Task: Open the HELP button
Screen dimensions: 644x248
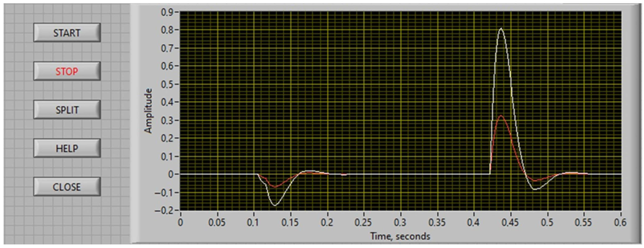Action: coord(67,148)
